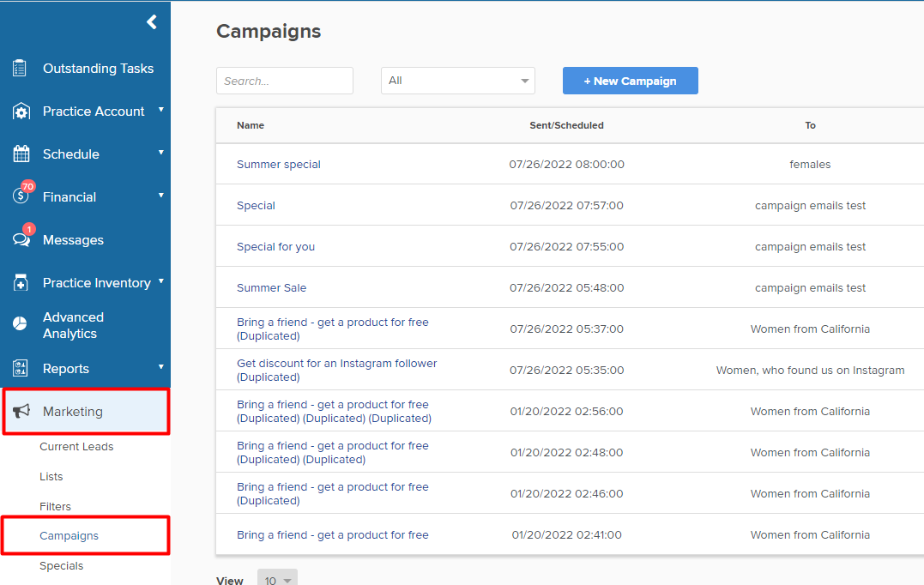
Task: Click the Outstanding Tasks clipboard icon
Action: coord(21,69)
